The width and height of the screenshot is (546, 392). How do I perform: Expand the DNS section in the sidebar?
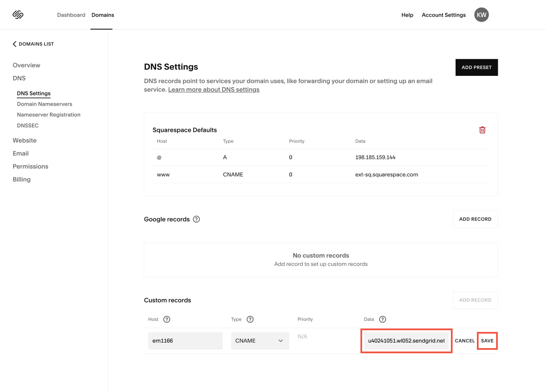(19, 78)
